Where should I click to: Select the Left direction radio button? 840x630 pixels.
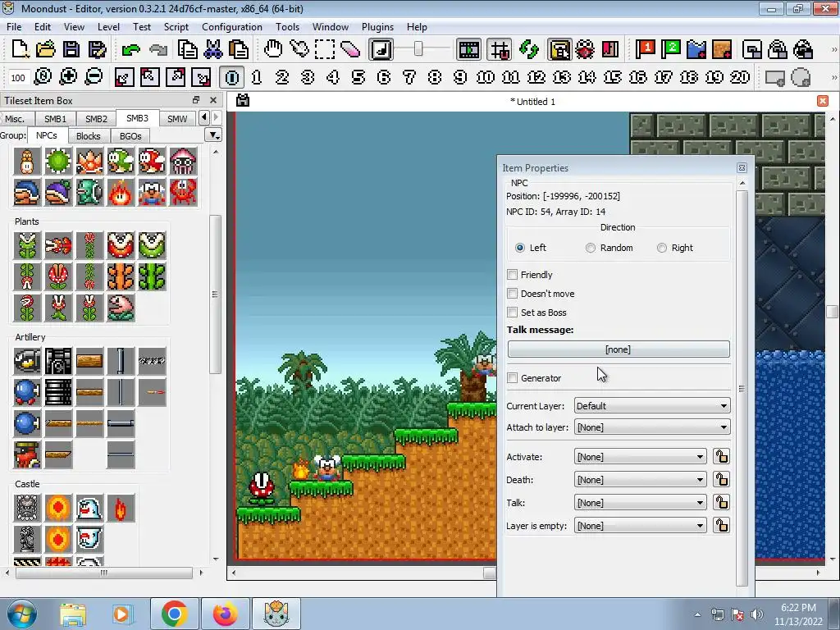(519, 248)
